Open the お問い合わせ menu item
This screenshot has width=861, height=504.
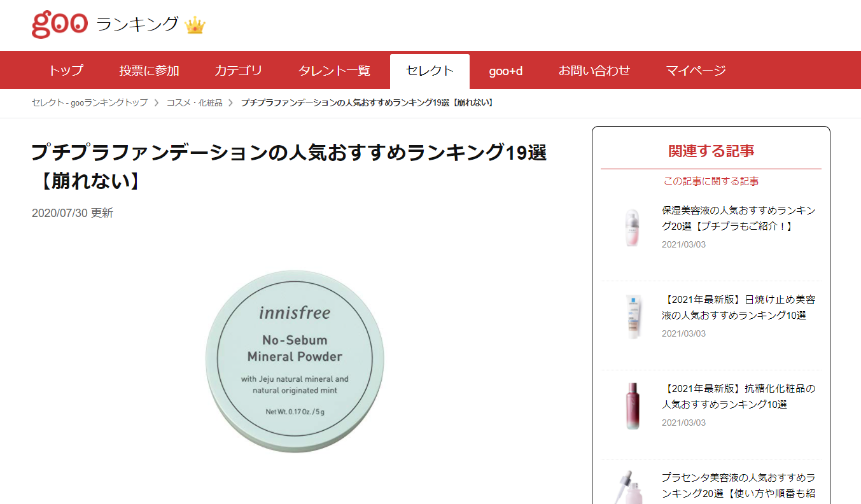coord(594,71)
